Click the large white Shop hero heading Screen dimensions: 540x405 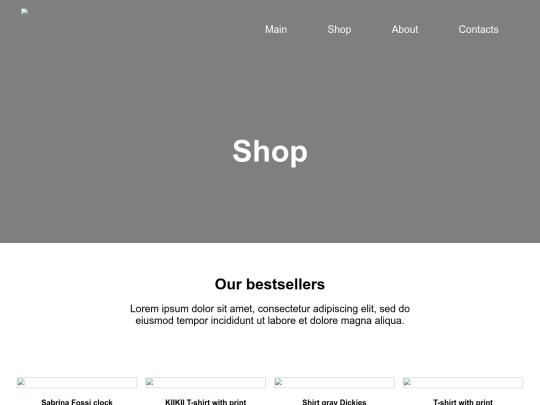pos(270,152)
